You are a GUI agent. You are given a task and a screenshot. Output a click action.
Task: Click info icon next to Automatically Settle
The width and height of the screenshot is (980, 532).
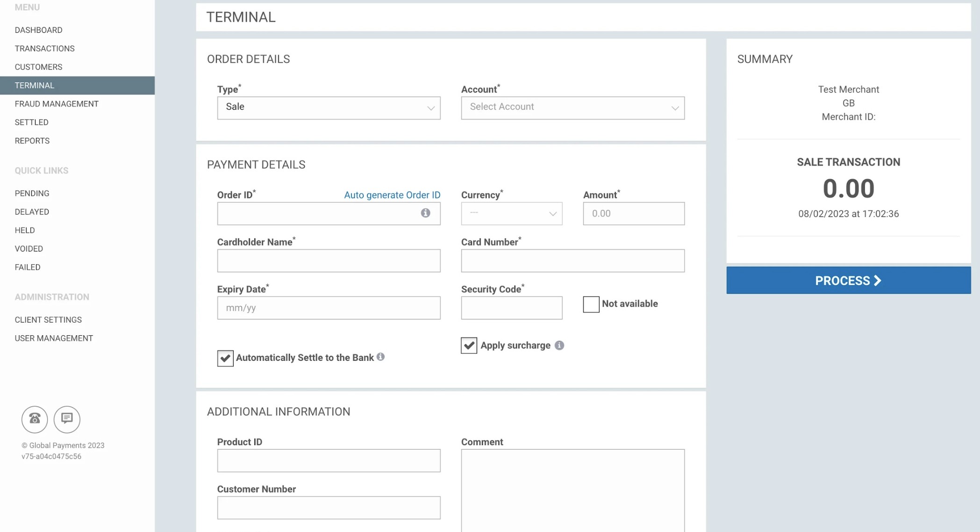pyautogui.click(x=381, y=357)
